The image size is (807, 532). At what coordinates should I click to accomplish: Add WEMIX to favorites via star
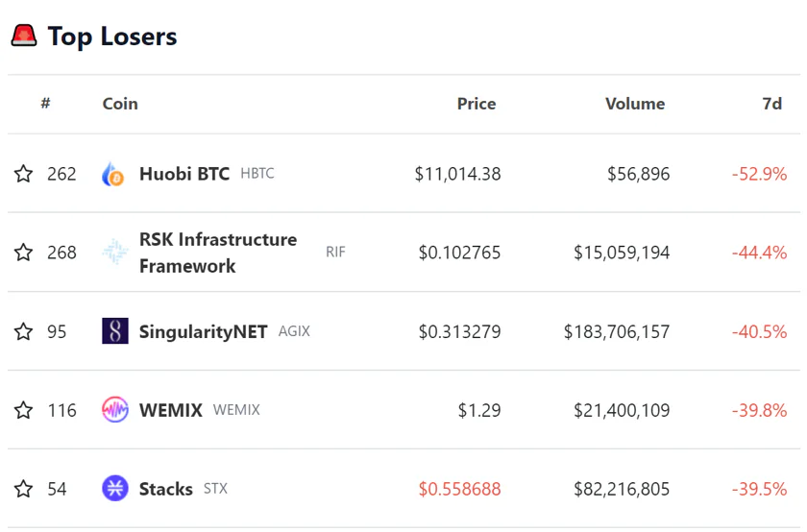[x=23, y=410]
